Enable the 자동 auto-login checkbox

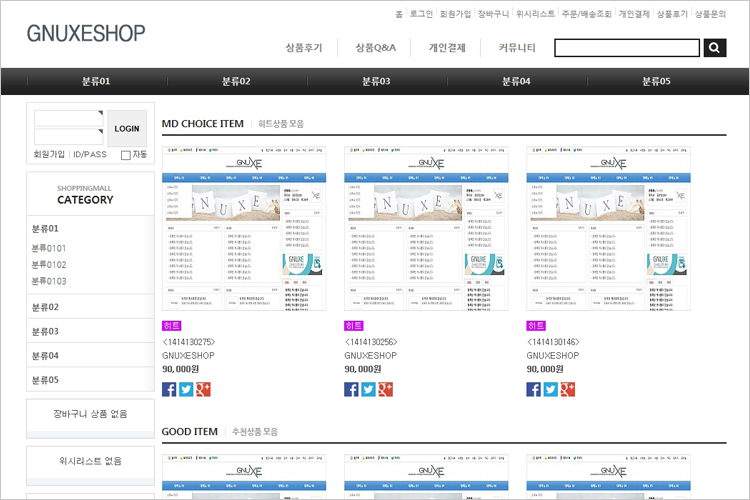tap(126, 155)
